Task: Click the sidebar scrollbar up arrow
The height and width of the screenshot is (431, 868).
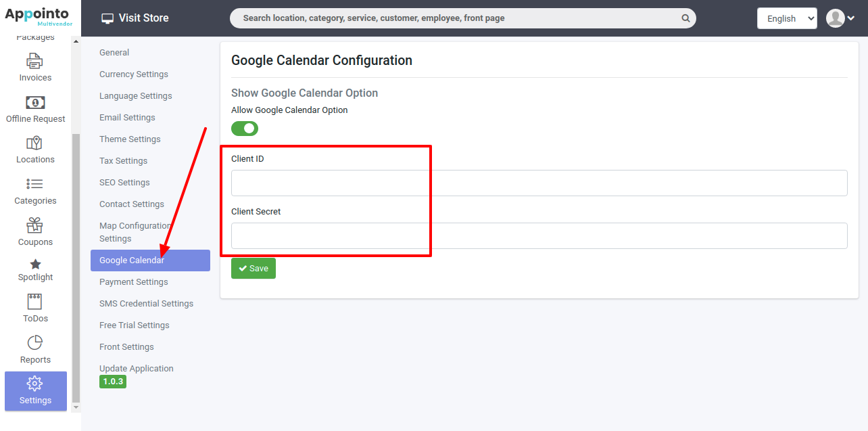Action: [76, 41]
